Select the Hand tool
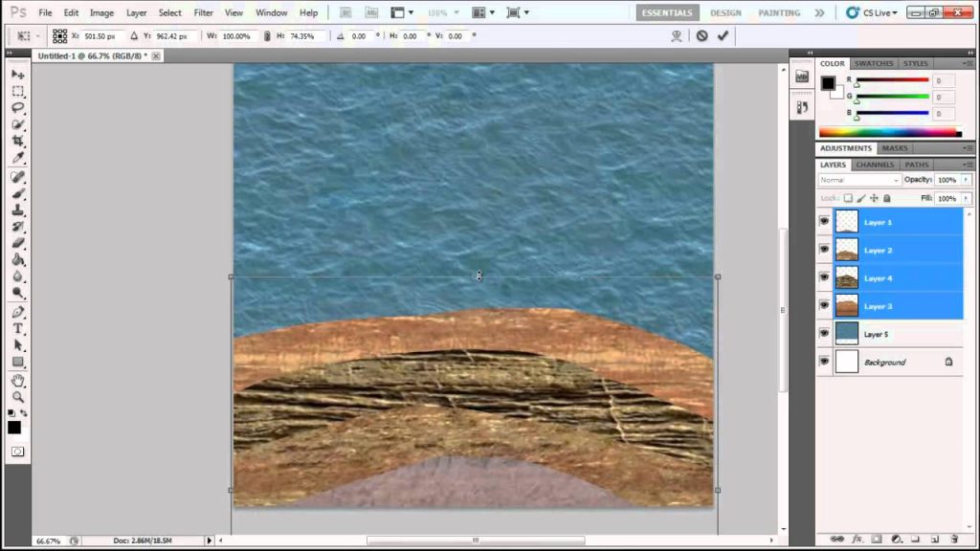 (17, 381)
